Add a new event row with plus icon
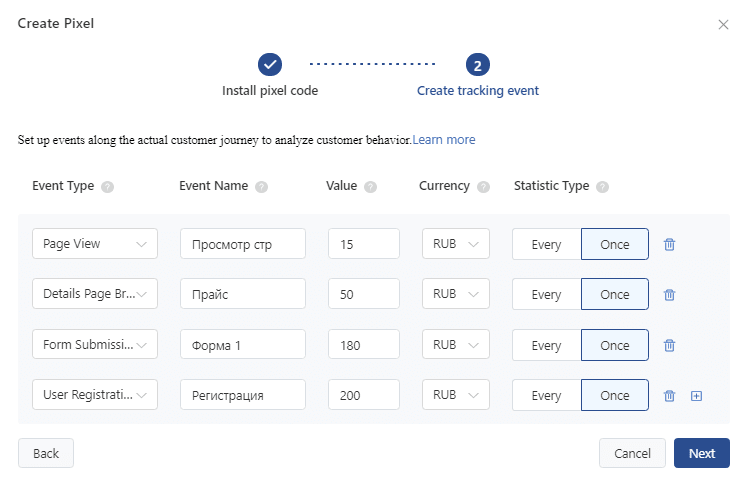This screenshot has height=478, width=747. coord(697,396)
